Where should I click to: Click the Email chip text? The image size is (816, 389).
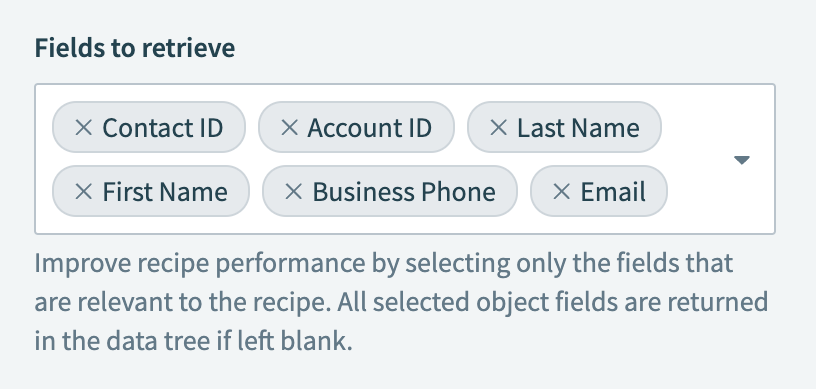point(613,192)
